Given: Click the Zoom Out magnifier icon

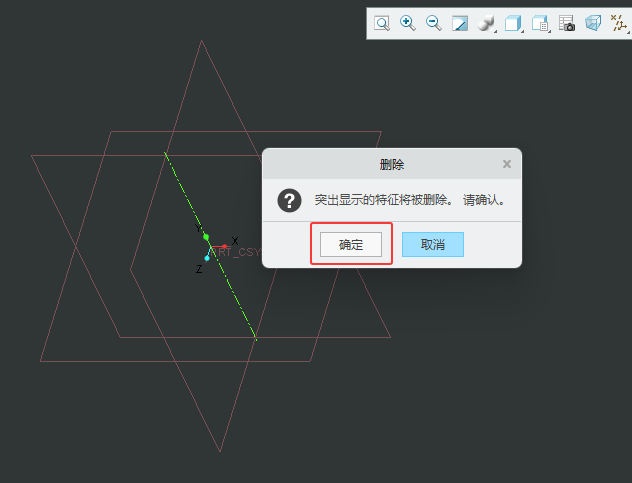Looking at the screenshot, I should 434,23.
